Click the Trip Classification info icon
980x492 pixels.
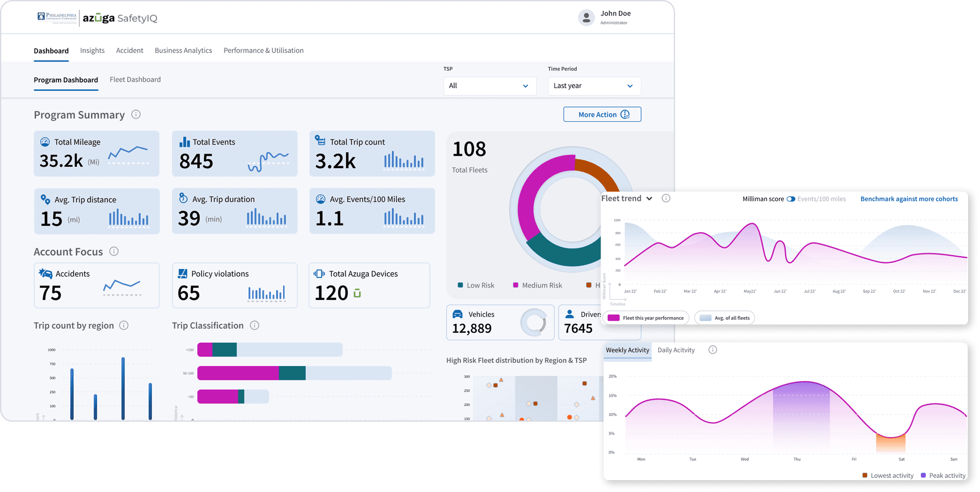(x=254, y=325)
